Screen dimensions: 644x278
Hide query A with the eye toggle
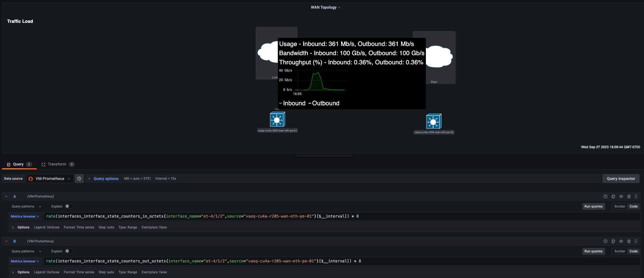[x=621, y=196]
